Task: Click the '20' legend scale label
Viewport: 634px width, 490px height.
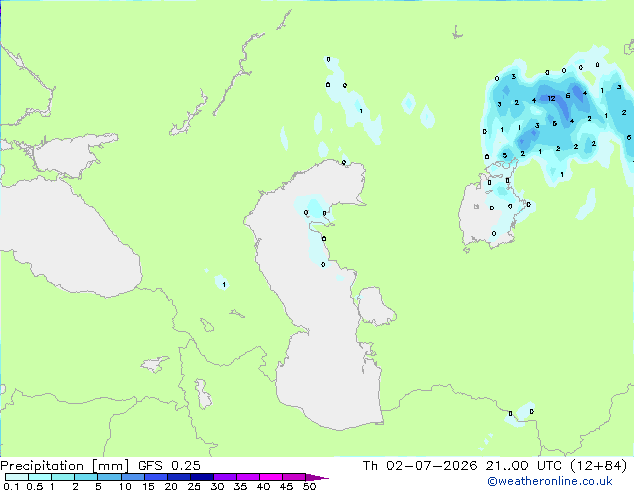Action: [171, 486]
